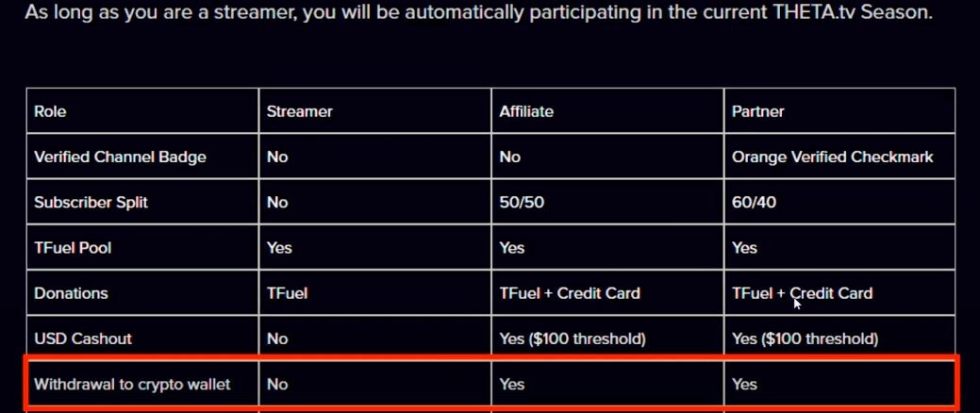Image resolution: width=980 pixels, height=413 pixels.
Task: Select the Affiliate column header
Action: (607, 111)
